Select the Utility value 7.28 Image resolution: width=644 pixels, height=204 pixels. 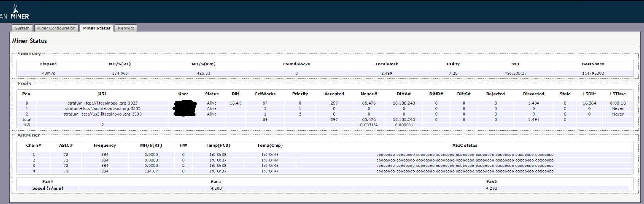453,73
